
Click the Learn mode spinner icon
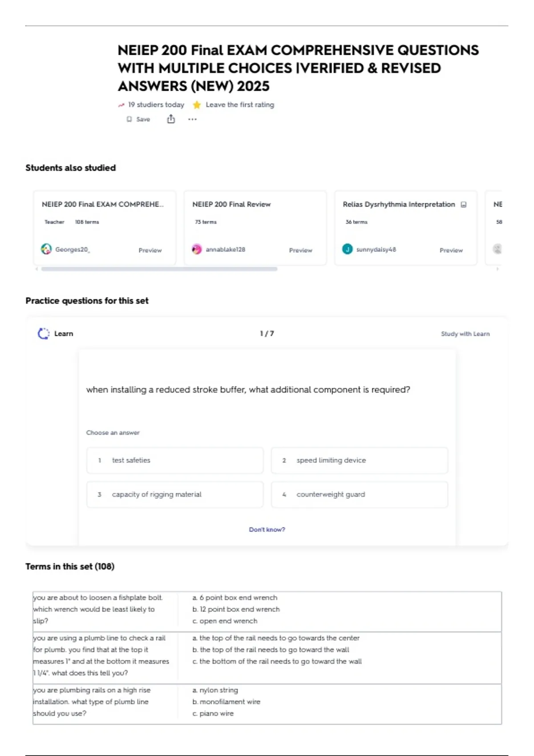(x=44, y=334)
